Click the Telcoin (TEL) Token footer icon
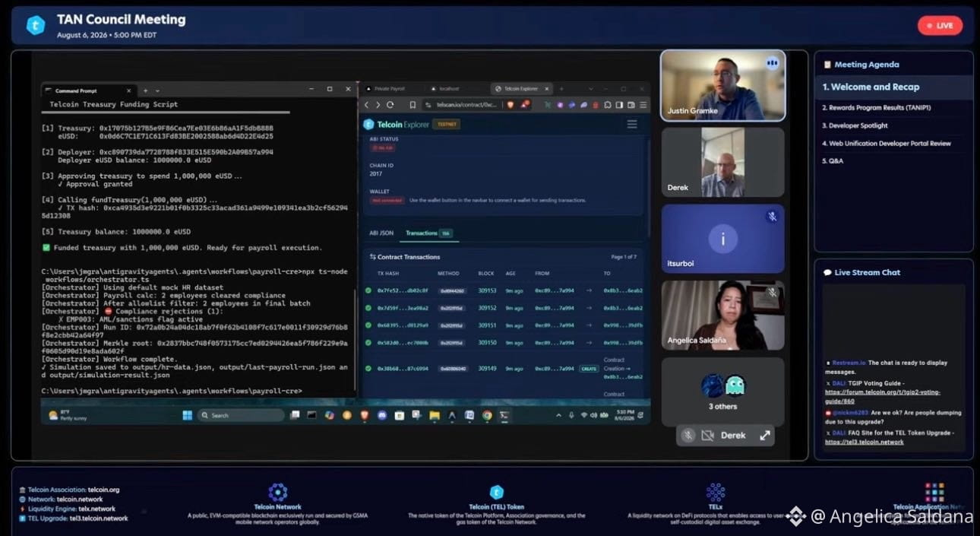The image size is (980, 536). pyautogui.click(x=496, y=492)
